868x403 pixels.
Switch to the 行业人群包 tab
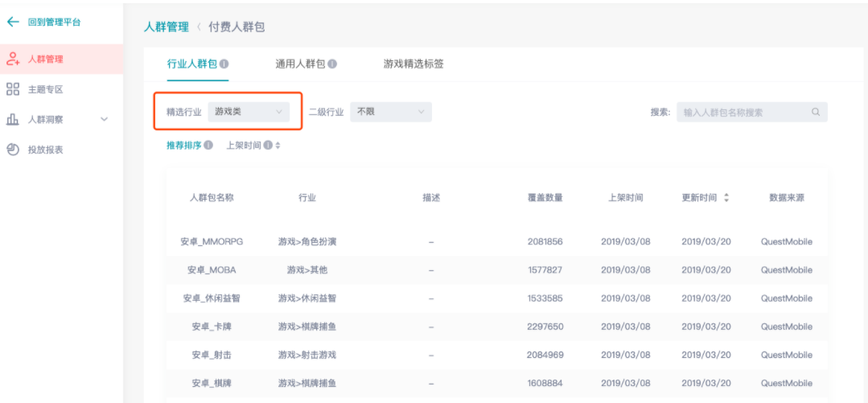point(192,64)
